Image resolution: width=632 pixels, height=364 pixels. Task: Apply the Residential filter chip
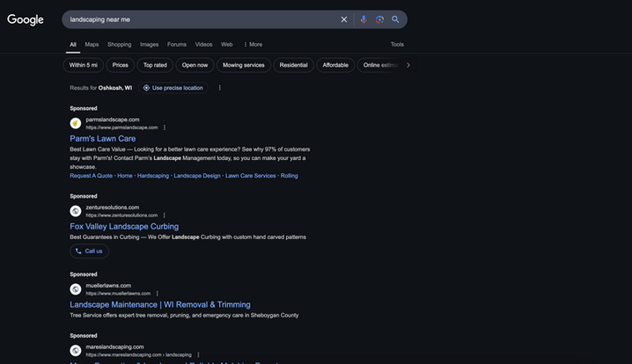coord(293,65)
